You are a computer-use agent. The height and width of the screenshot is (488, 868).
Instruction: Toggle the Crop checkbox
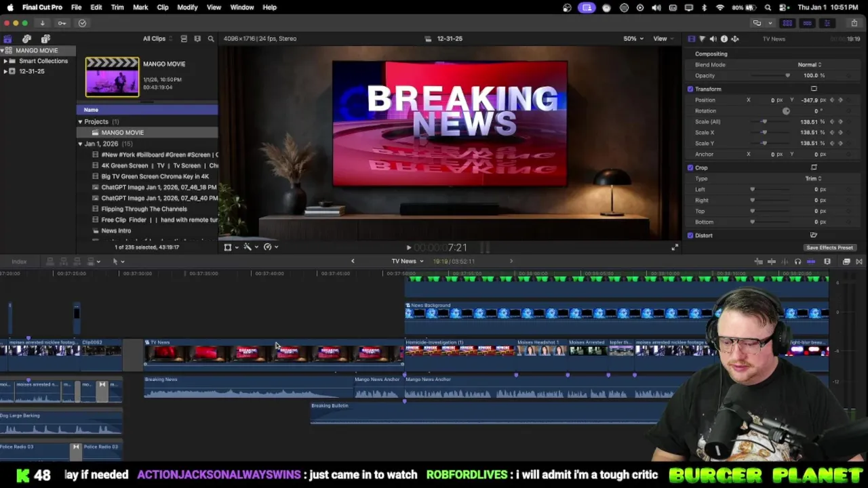[690, 167]
